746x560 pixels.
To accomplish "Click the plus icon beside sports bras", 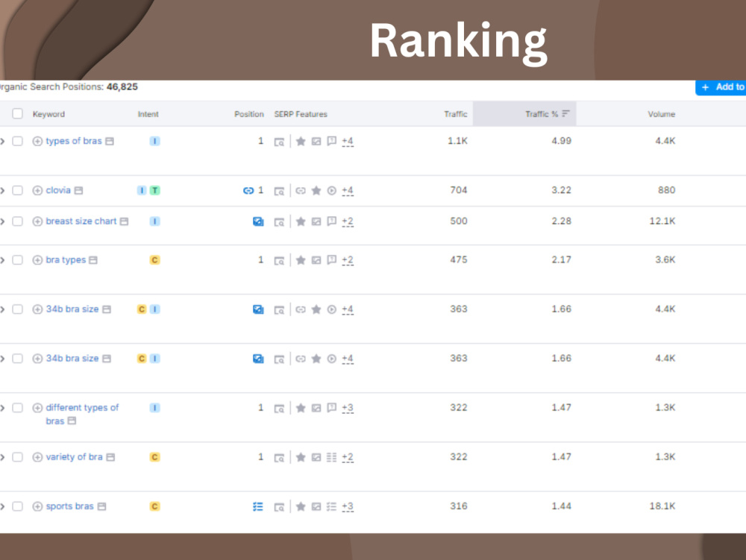I will 37,507.
